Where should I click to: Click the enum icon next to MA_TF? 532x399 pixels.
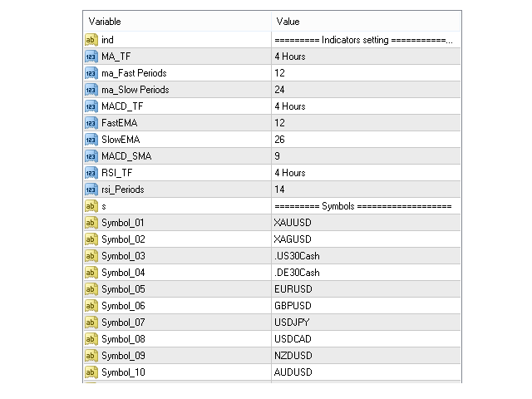91,57
